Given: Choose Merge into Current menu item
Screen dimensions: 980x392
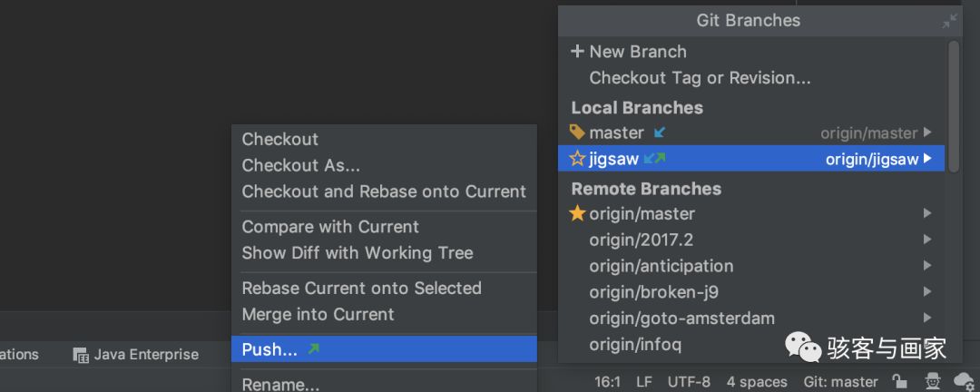Looking at the screenshot, I should (x=318, y=314).
